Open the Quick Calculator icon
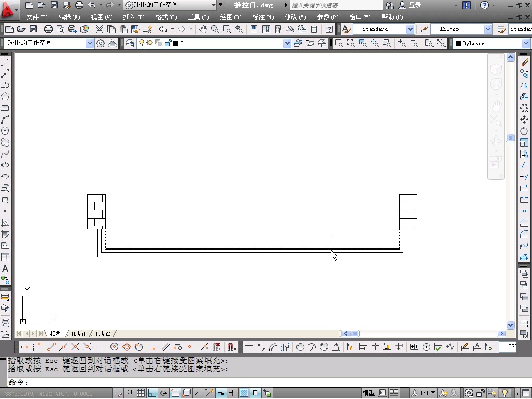 click(314, 29)
